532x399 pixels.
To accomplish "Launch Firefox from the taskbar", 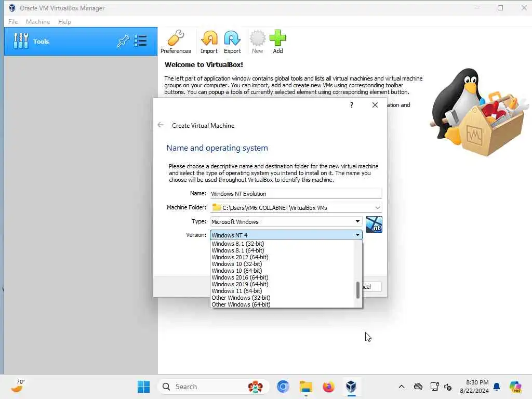I will (x=328, y=387).
